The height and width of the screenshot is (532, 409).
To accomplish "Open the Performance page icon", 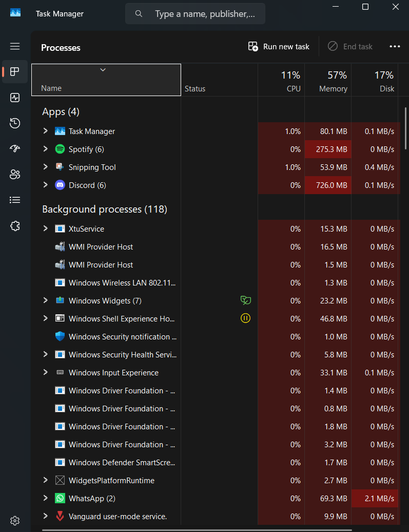I will click(x=15, y=98).
